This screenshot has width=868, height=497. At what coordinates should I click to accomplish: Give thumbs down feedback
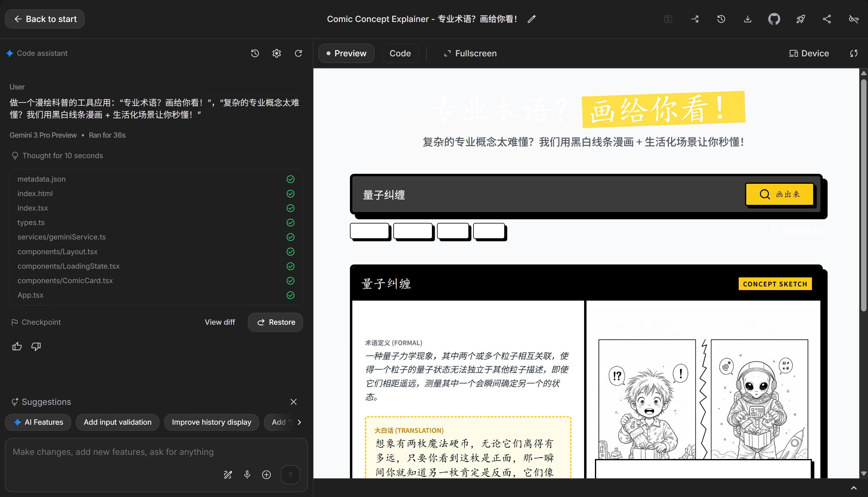(36, 346)
